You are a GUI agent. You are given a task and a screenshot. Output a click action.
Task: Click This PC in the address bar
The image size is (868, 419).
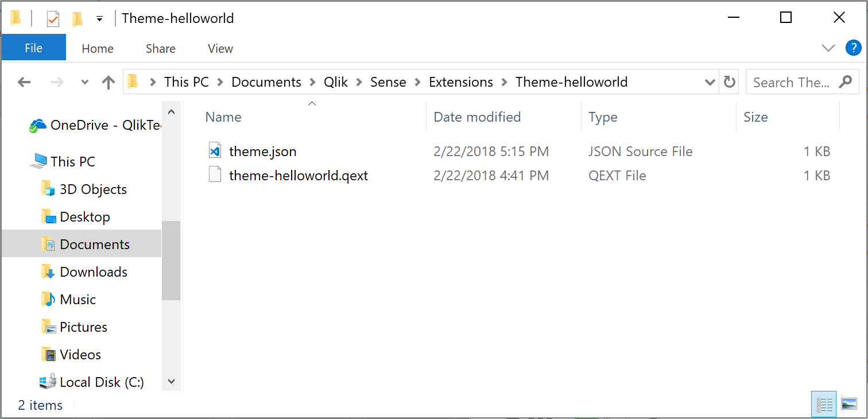[x=187, y=82]
